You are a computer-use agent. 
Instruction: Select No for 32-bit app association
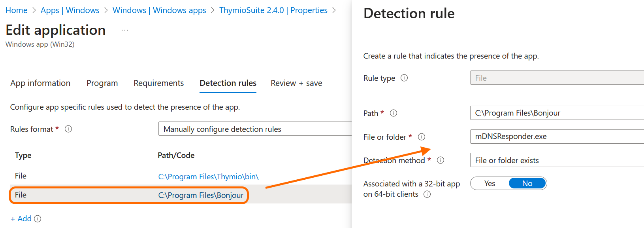pos(527,184)
